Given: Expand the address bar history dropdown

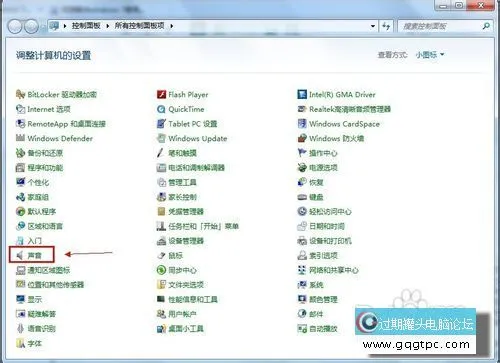Looking at the screenshot, I should point(373,26).
